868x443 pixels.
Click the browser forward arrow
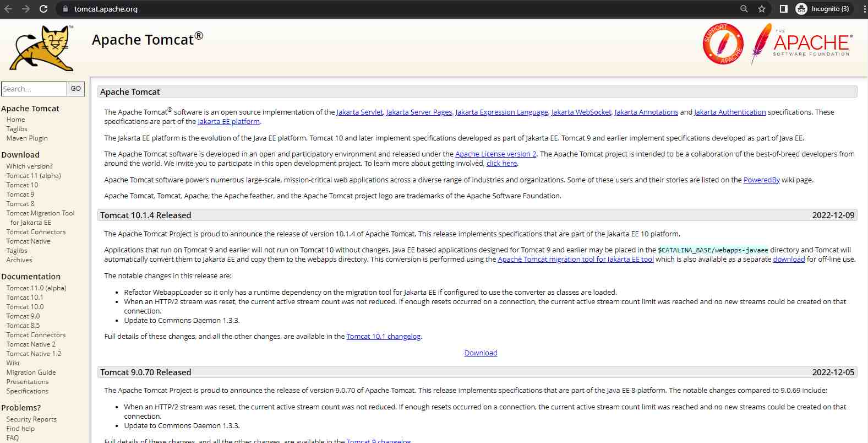coord(26,9)
